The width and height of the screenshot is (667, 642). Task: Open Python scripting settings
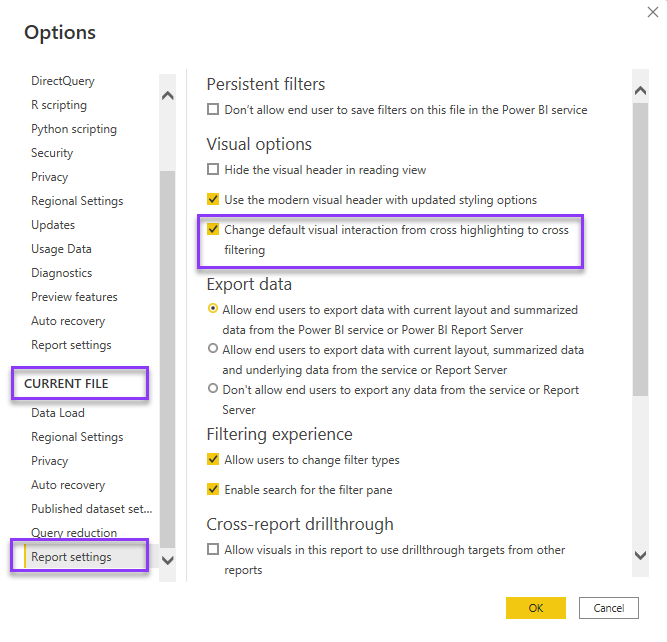74,129
